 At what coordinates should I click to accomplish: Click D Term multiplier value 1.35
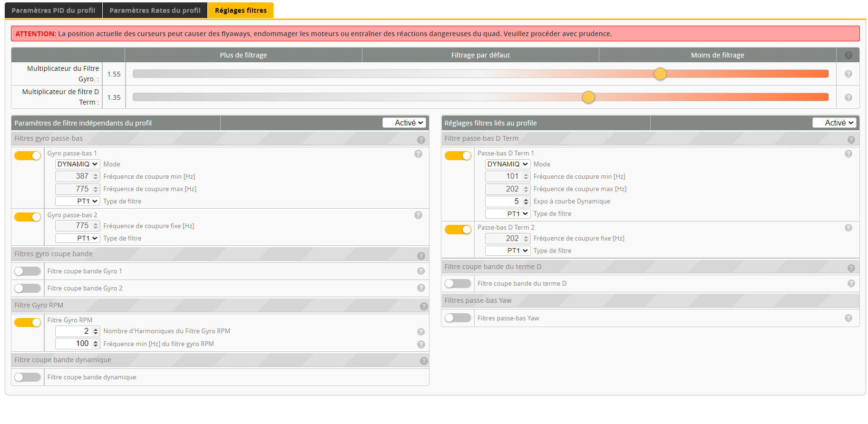(114, 97)
